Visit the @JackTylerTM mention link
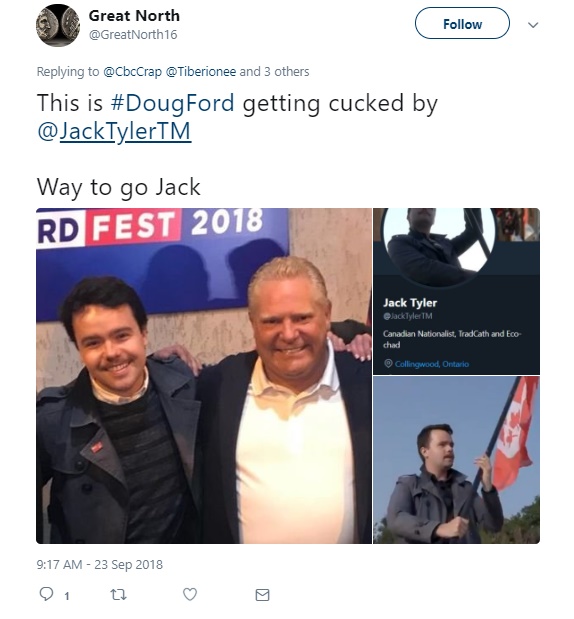Image resolution: width=574 pixels, height=619 pixels. (x=114, y=131)
